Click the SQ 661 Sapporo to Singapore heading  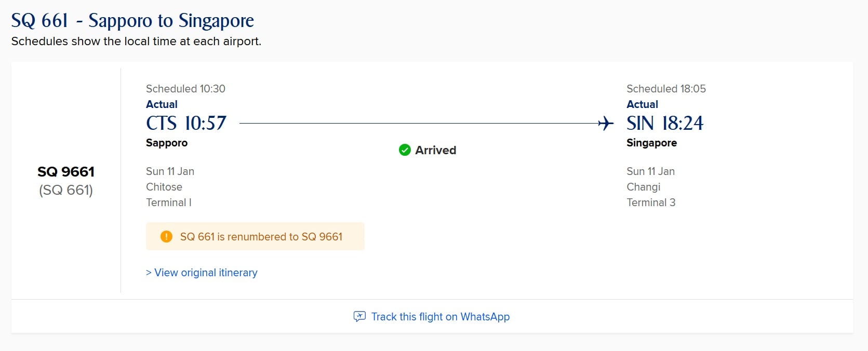pyautogui.click(x=132, y=21)
